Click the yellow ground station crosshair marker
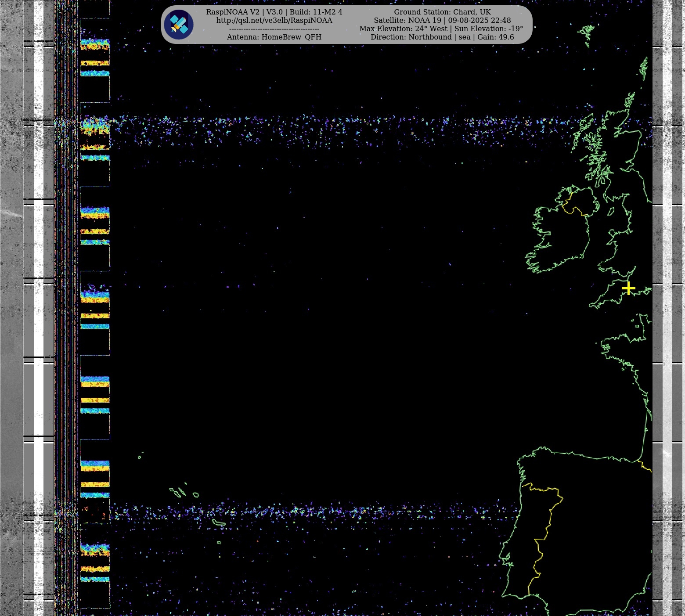The width and height of the screenshot is (685, 616). 628,288
